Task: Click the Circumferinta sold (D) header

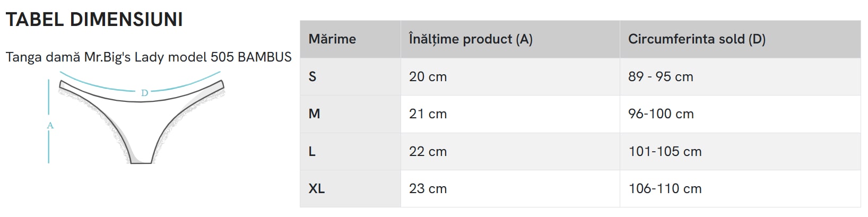Action: 696,39
